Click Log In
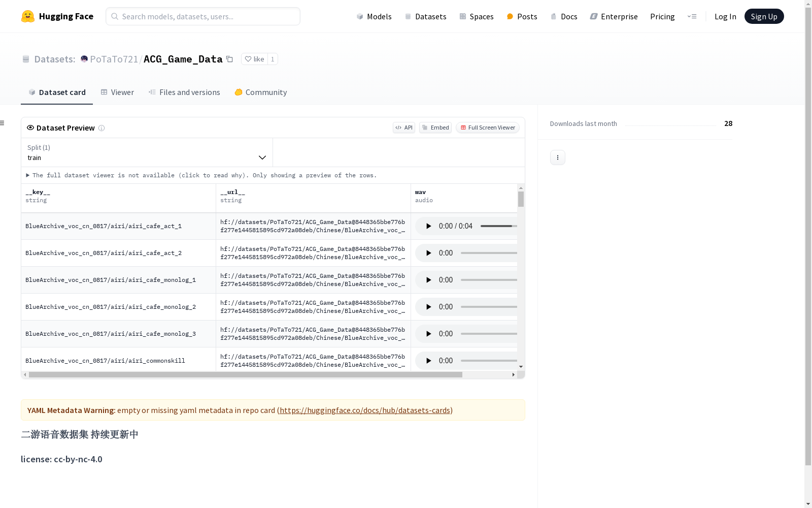812x508 pixels. coord(725,16)
